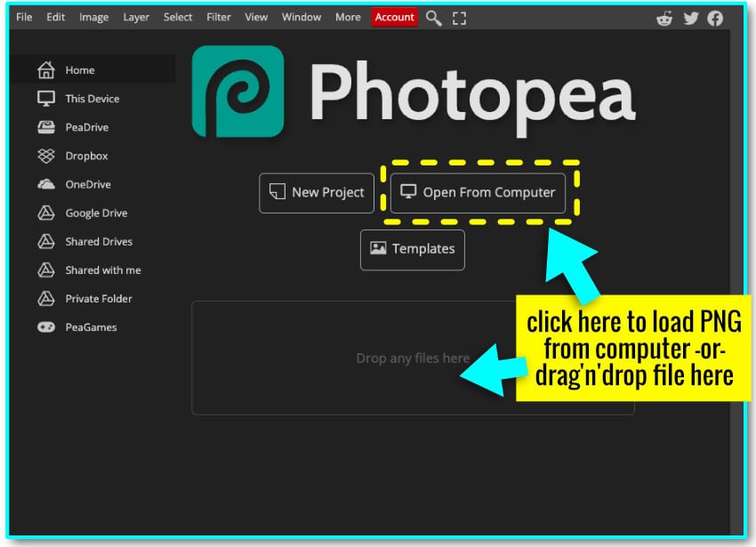Click the OneDrive cloud icon

pyautogui.click(x=46, y=184)
